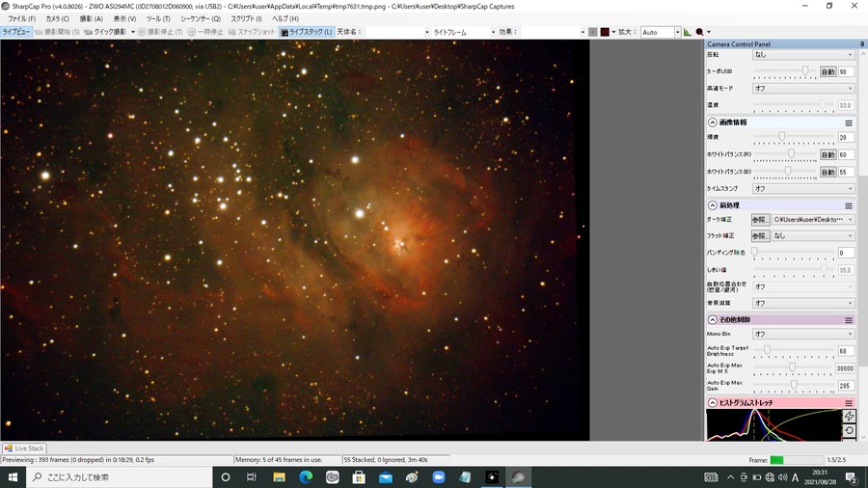Viewport: 868px width, 488px height.
Task: Toggle ライブビュー button in toolbar
Action: coord(16,32)
